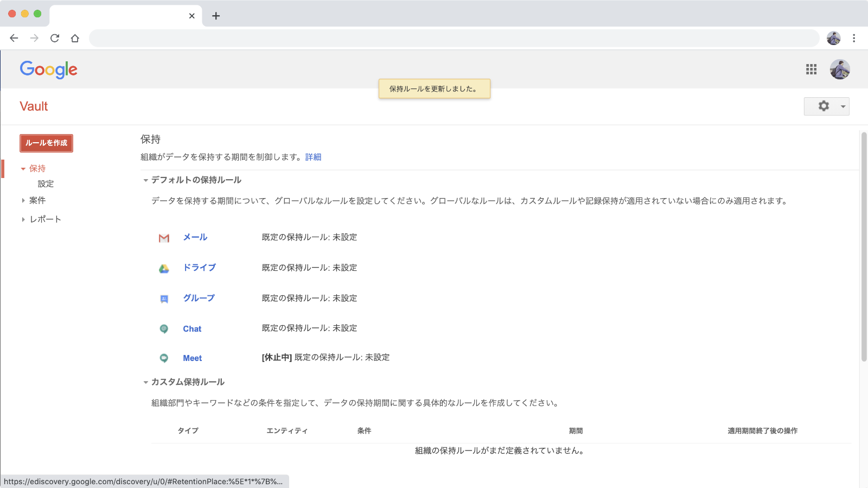Reload the current page
Viewport: 868px width, 488px height.
tap(55, 38)
